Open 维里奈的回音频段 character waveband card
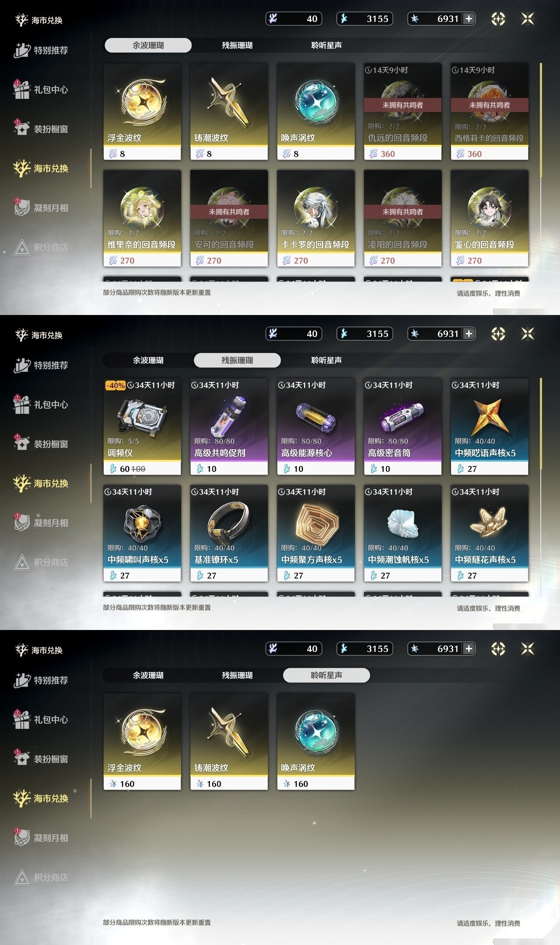The width and height of the screenshot is (560, 945). [x=142, y=219]
